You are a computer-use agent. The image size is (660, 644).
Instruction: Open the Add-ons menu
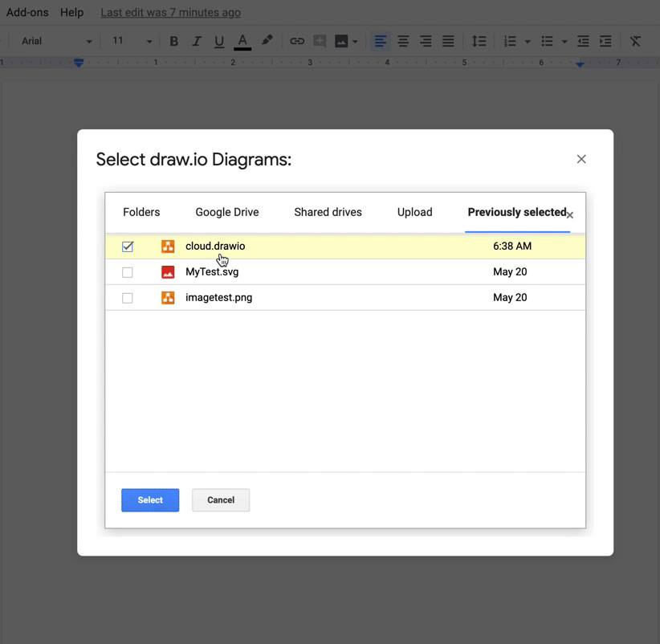[x=27, y=12]
